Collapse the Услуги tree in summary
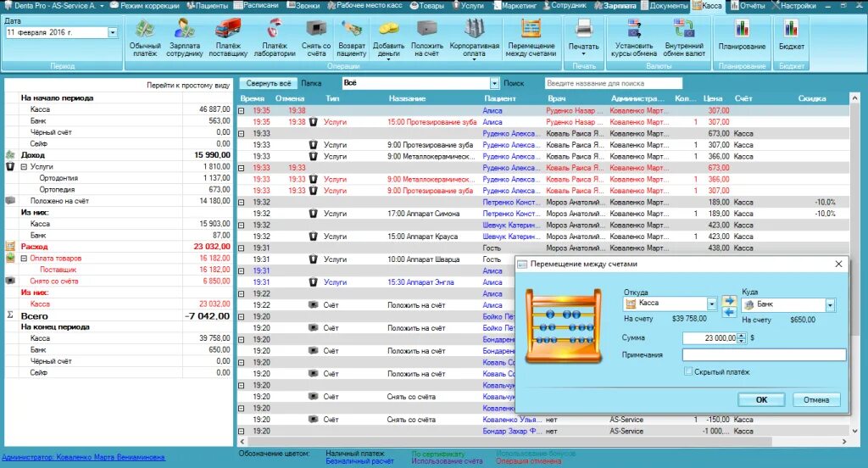The height and width of the screenshot is (468, 868). click(x=24, y=167)
